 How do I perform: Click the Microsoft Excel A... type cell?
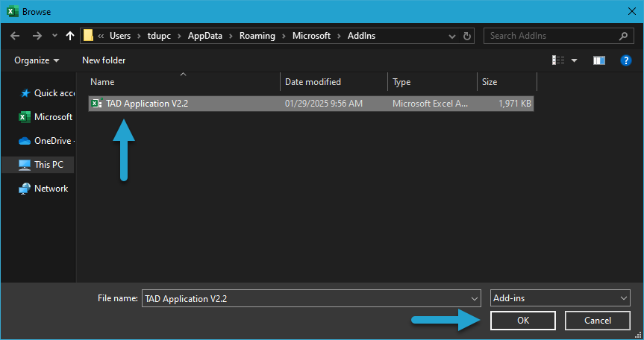click(x=430, y=104)
